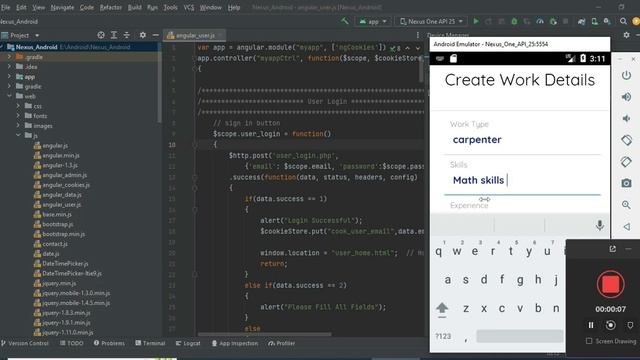The image size is (640, 360).
Task: Expand the css folder
Action: tap(18, 106)
